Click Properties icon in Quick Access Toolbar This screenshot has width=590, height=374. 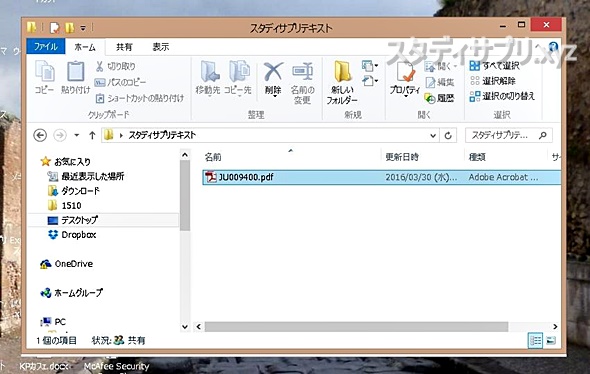[x=55, y=27]
